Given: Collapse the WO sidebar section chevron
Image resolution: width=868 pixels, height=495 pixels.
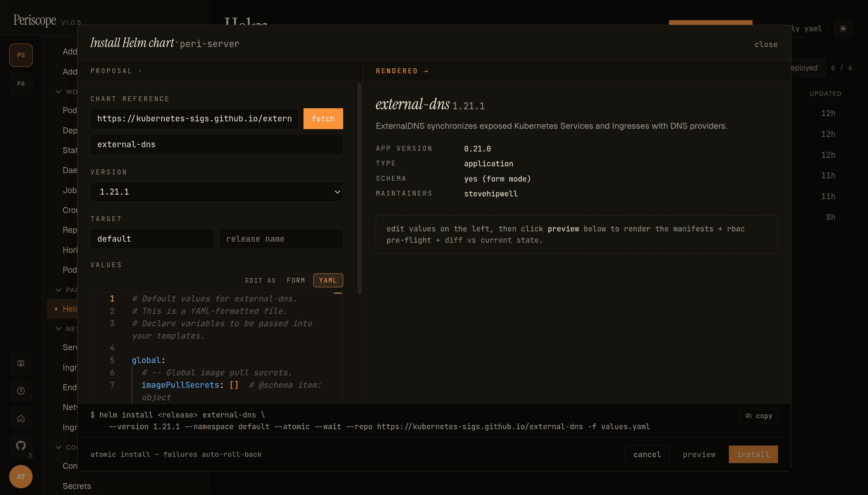Looking at the screenshot, I should click(58, 92).
